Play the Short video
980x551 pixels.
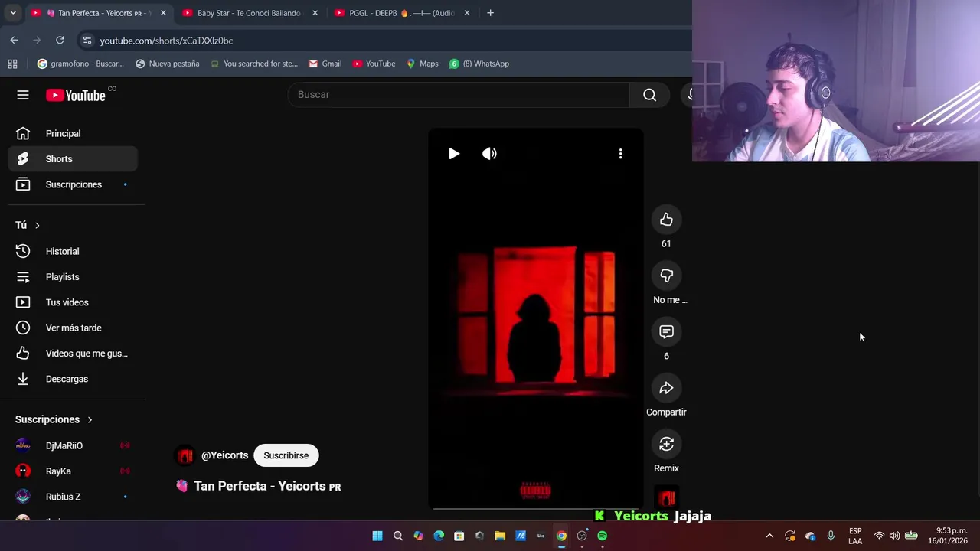[453, 154]
